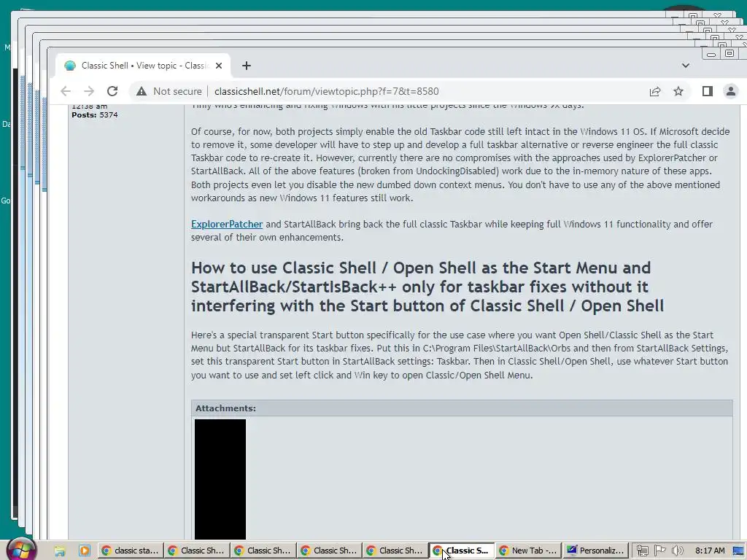The image size is (747, 560).
Task: Launch Windows Media Player from the taskbar
Action: [85, 551]
